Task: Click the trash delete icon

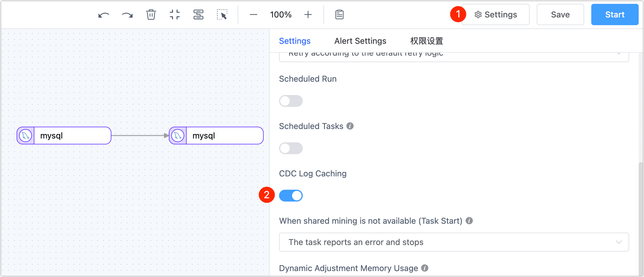Action: pyautogui.click(x=151, y=15)
